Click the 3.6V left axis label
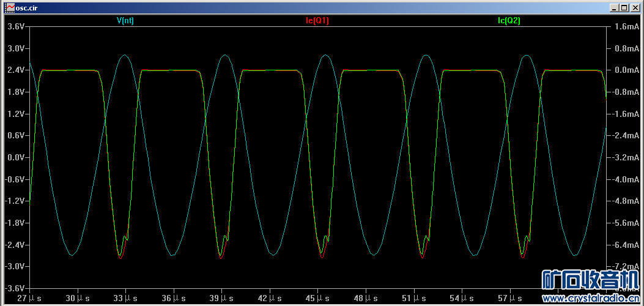This screenshot has height=306, width=644. tap(17, 27)
